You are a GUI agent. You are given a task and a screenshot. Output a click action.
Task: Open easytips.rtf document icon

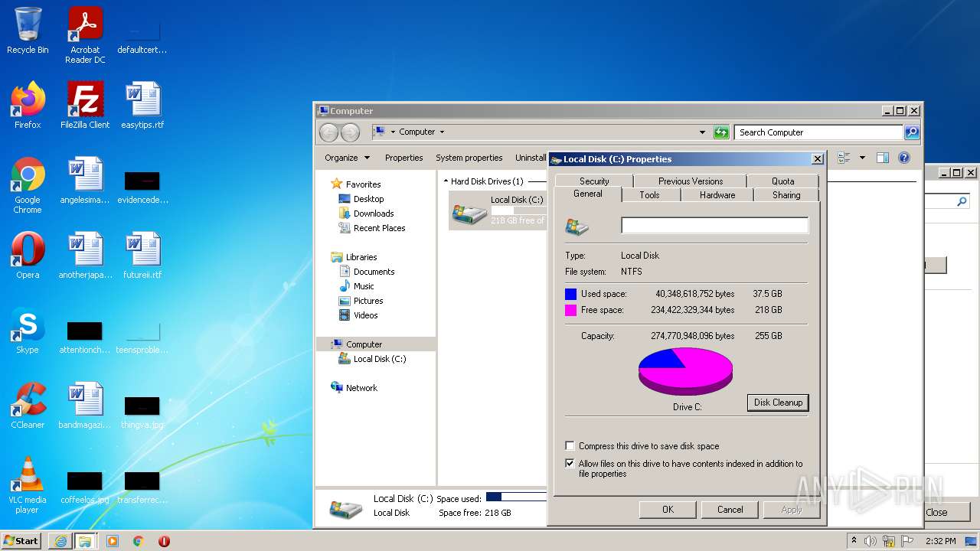click(142, 106)
